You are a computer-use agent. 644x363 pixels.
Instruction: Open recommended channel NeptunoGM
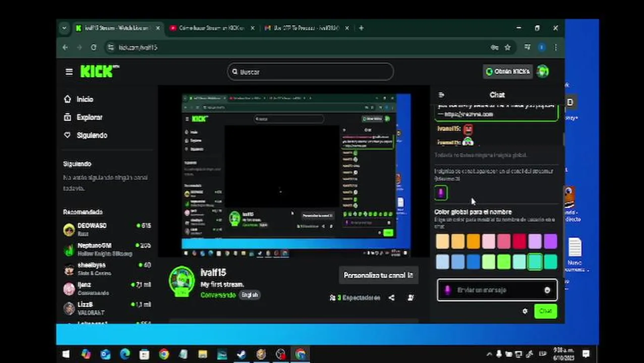click(107, 249)
